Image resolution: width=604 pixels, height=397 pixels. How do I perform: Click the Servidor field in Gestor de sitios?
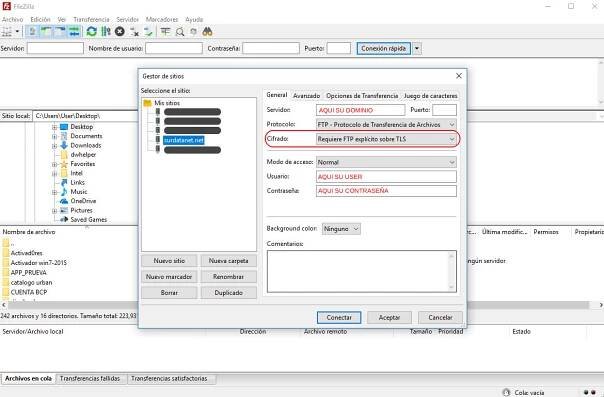point(361,110)
